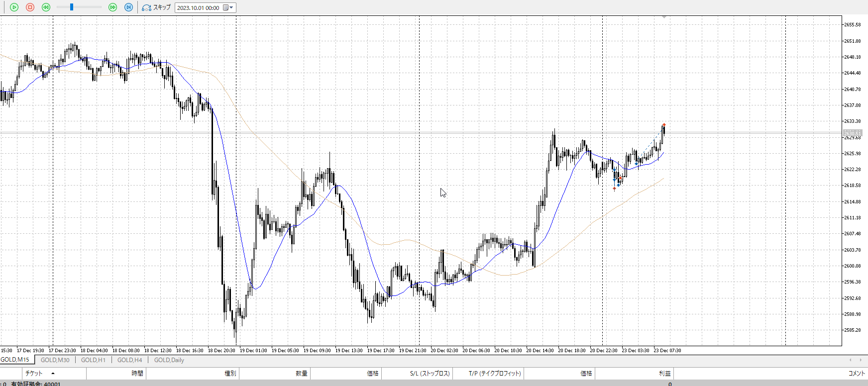Switch to the GOLD,Daily chart tab
This screenshot has height=386, width=868.
point(169,360)
